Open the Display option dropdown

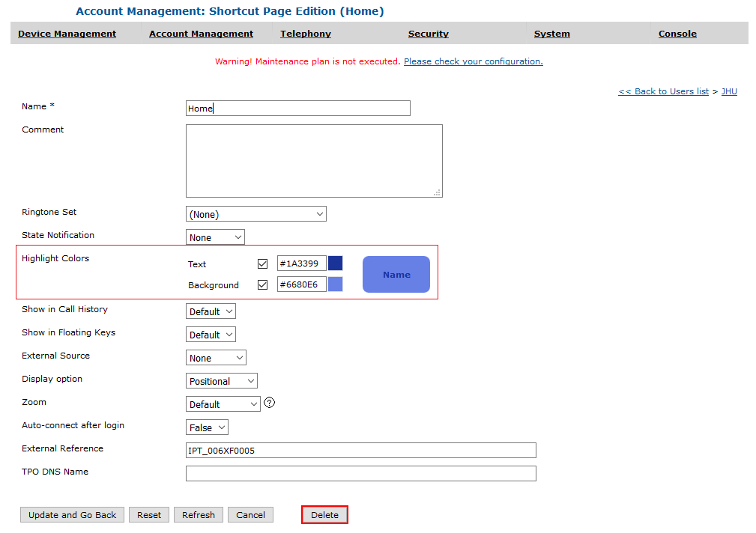[x=222, y=381]
